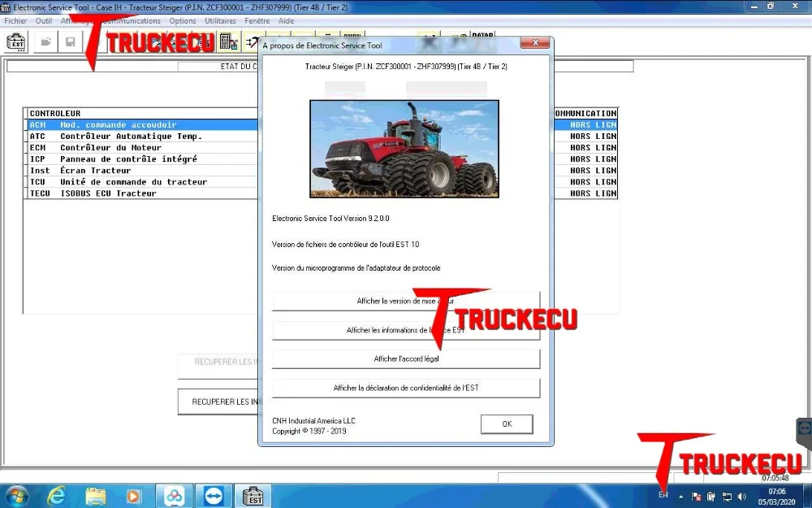Click Afficher l'accord légal button
812x508 pixels.
point(406,358)
